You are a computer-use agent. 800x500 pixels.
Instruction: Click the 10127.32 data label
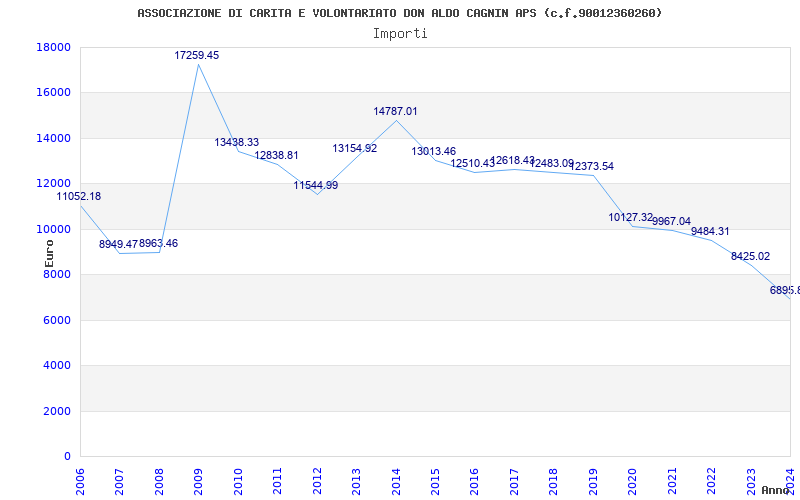[x=630, y=218]
